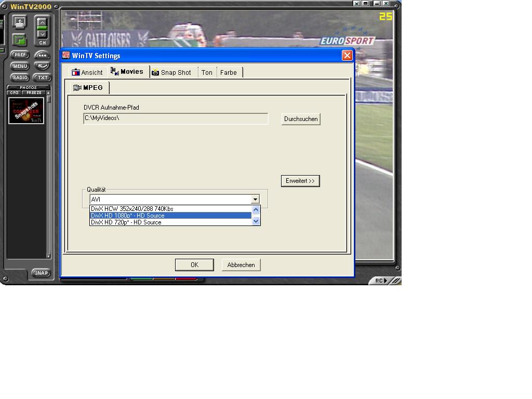The width and height of the screenshot is (532, 399).
Task: Open the Qualität AVI dropdown
Action: (x=256, y=199)
